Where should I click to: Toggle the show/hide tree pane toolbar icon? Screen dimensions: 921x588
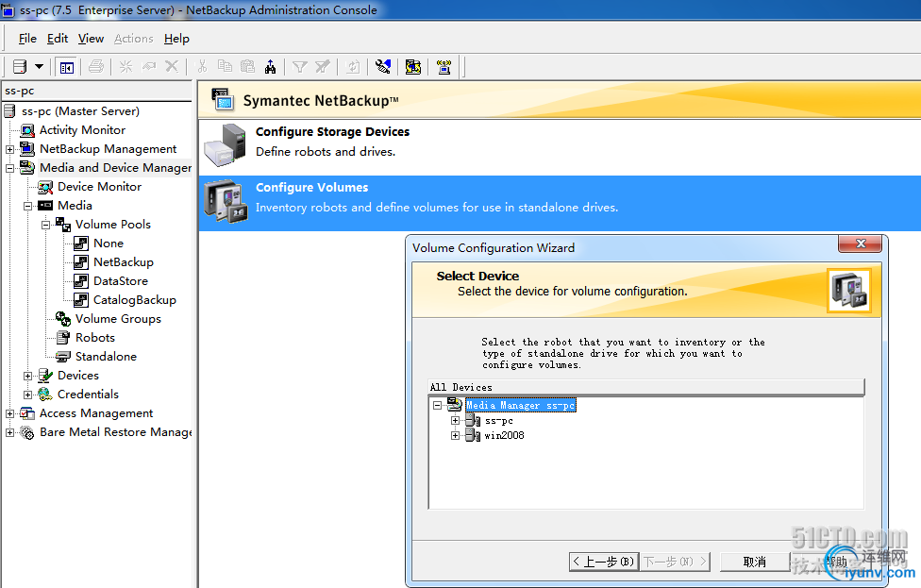click(x=66, y=68)
